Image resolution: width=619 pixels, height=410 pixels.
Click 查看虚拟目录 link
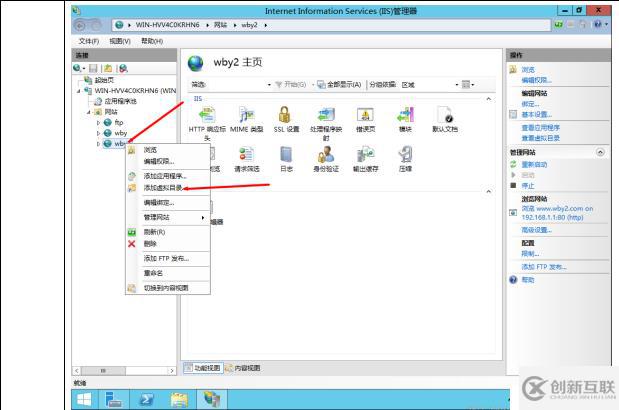click(540, 138)
